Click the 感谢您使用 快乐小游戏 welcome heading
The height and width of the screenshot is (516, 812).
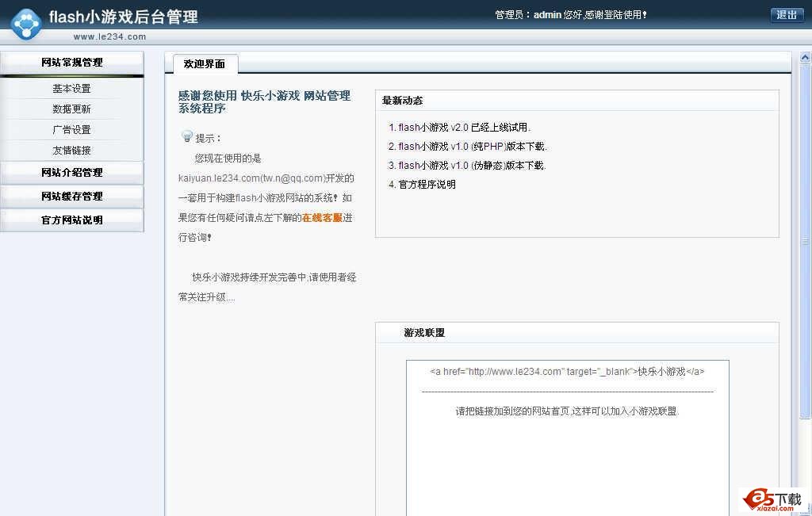tap(265, 102)
